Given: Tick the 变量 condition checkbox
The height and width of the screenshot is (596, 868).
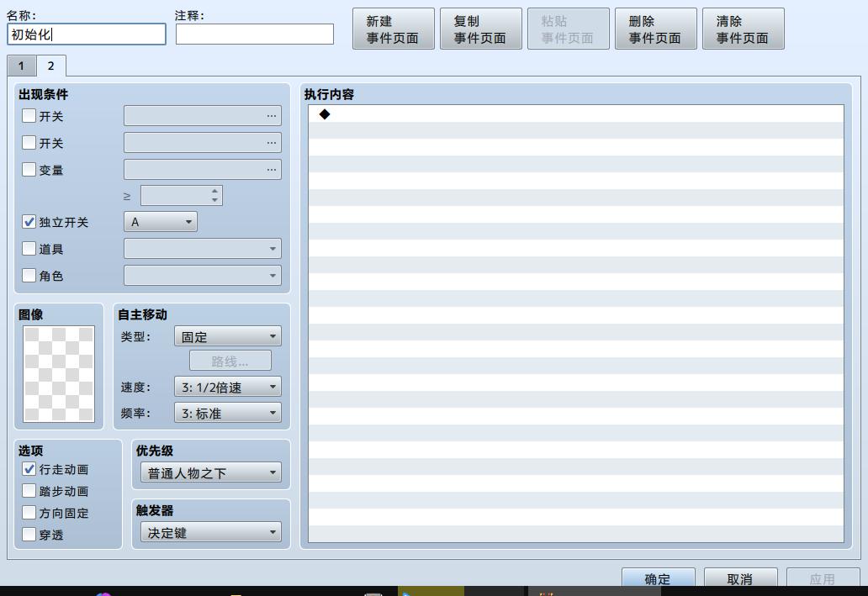Looking at the screenshot, I should coord(29,169).
